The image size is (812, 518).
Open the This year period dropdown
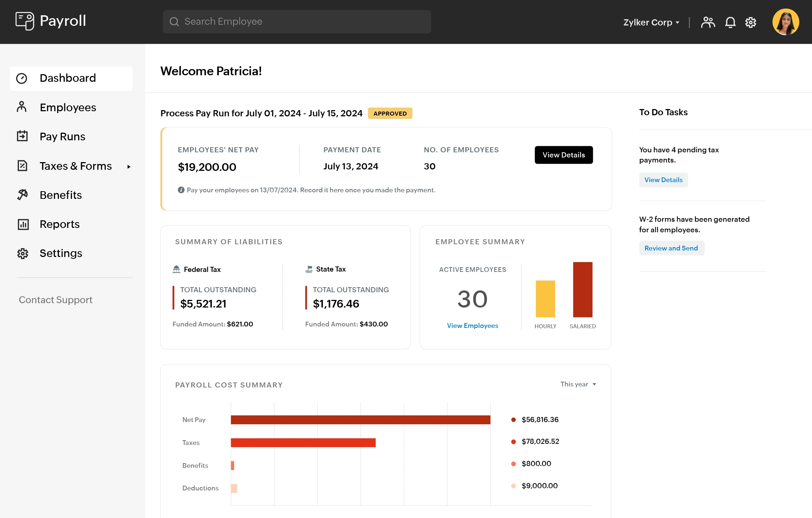coord(578,384)
